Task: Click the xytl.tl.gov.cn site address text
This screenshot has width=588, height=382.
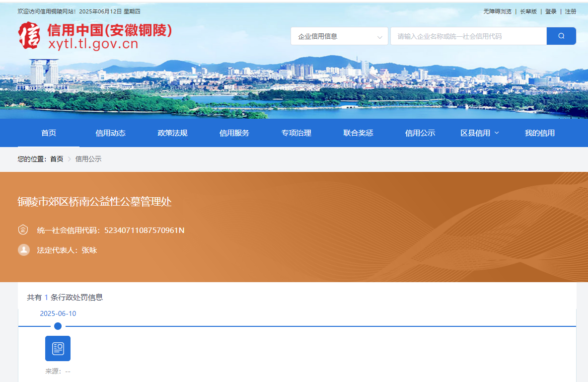Action: [93, 44]
